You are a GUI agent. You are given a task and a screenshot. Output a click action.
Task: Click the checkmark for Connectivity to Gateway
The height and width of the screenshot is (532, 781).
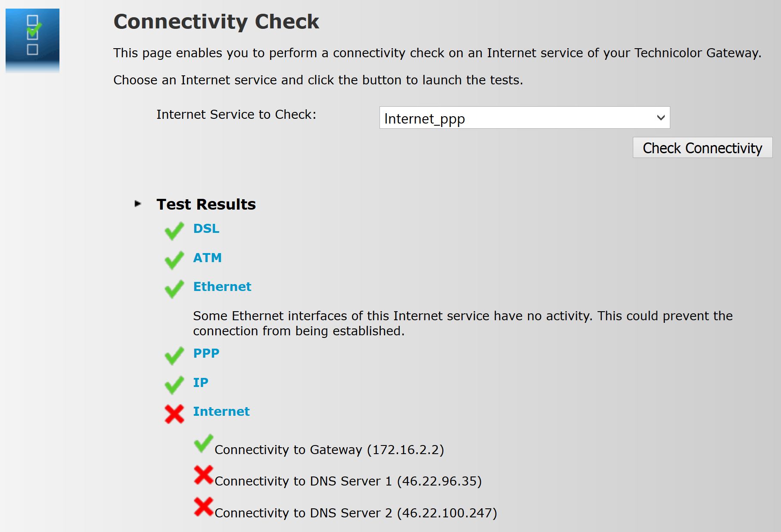pyautogui.click(x=203, y=444)
